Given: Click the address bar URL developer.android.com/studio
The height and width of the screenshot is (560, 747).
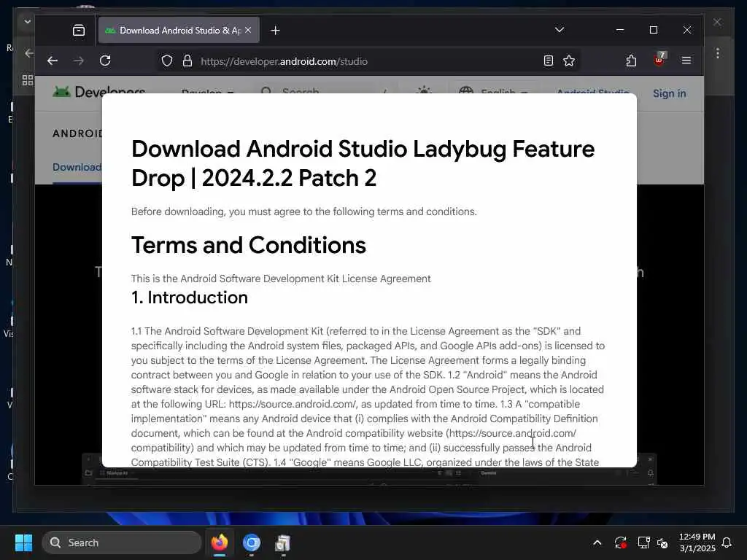Looking at the screenshot, I should click(284, 61).
